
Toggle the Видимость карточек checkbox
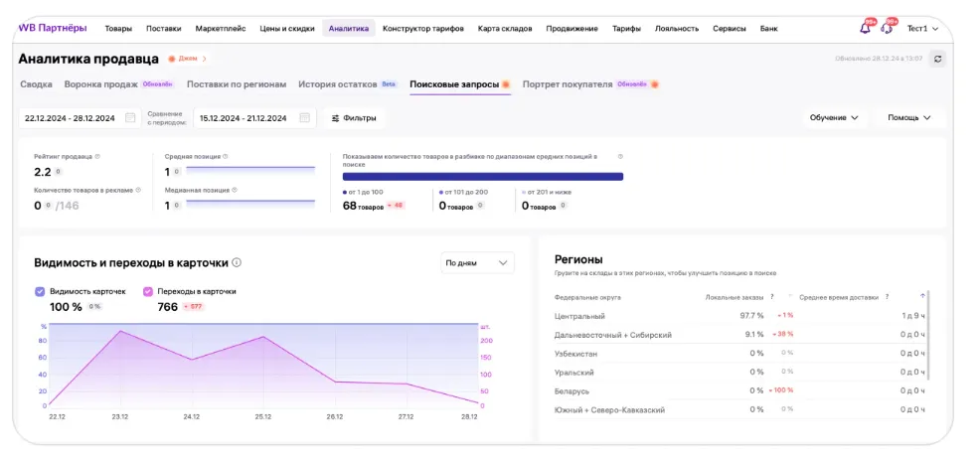click(40, 291)
